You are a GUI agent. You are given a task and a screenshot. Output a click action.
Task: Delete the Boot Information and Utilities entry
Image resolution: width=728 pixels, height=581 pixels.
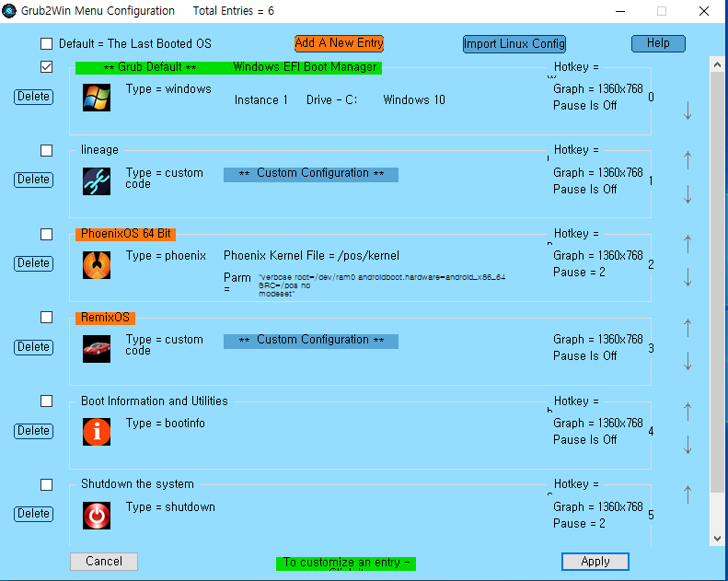point(33,431)
